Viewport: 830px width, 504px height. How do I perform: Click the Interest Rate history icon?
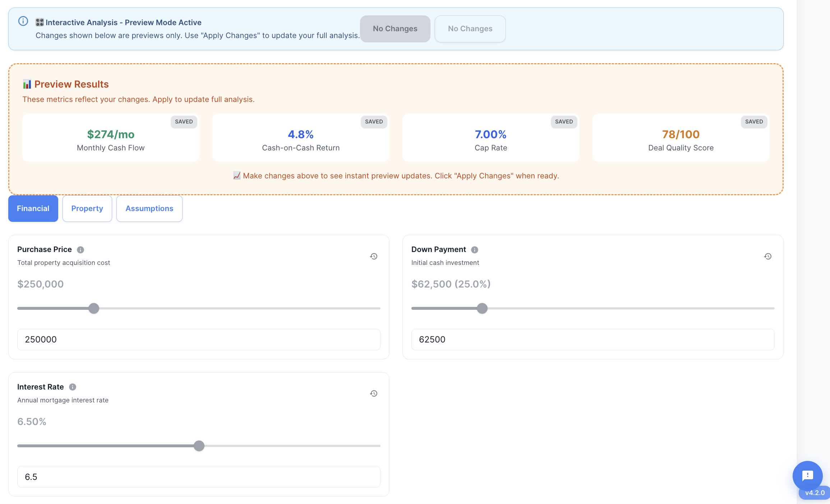click(373, 393)
